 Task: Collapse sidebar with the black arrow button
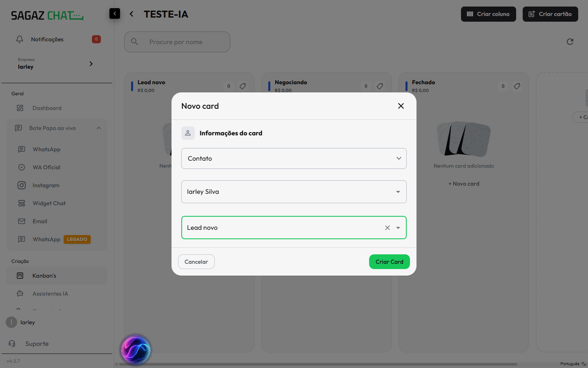[115, 13]
